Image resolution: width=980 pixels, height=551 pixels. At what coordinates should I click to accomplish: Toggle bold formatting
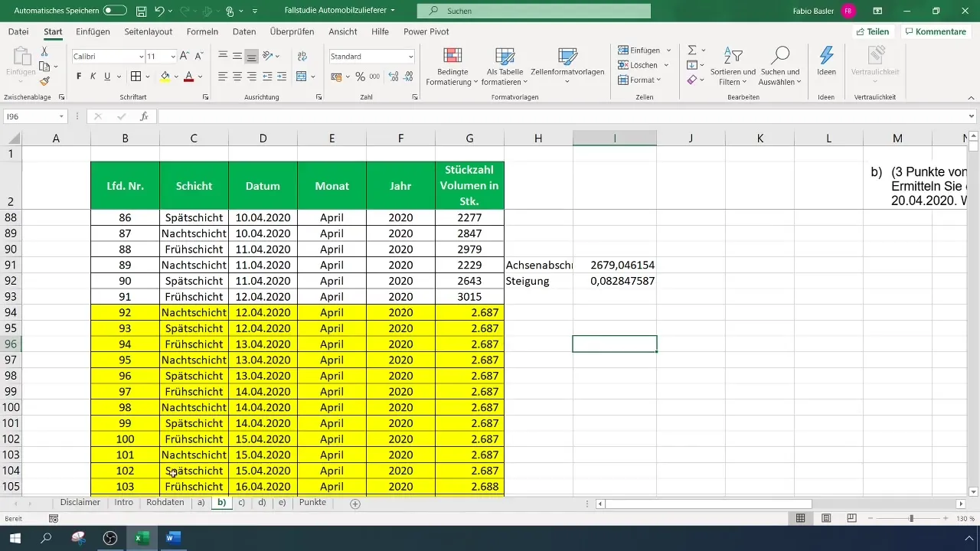click(x=79, y=77)
